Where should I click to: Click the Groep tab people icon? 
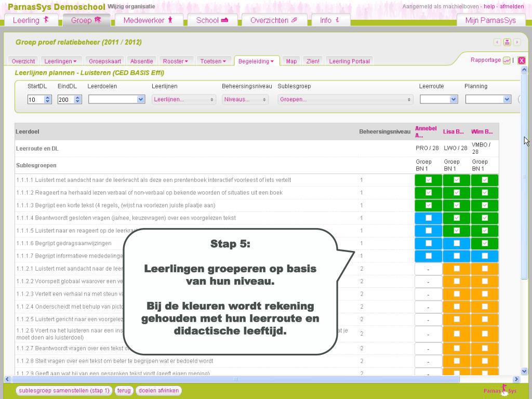98,20
